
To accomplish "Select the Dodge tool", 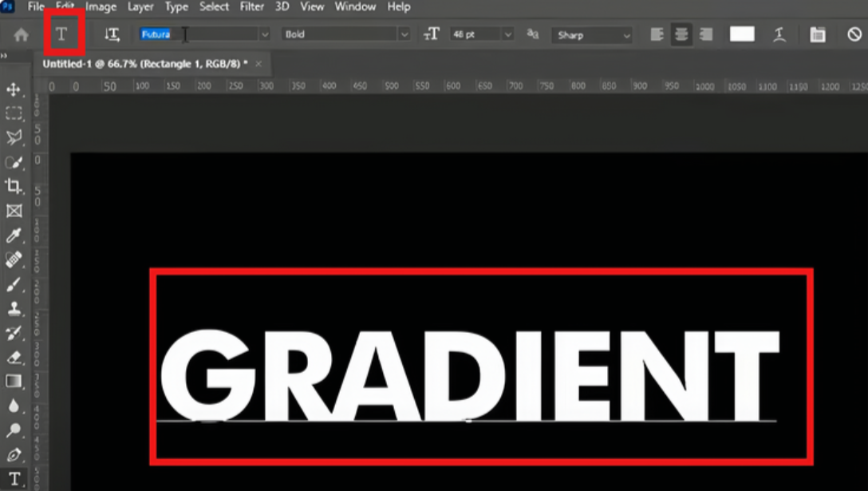I will click(x=14, y=430).
